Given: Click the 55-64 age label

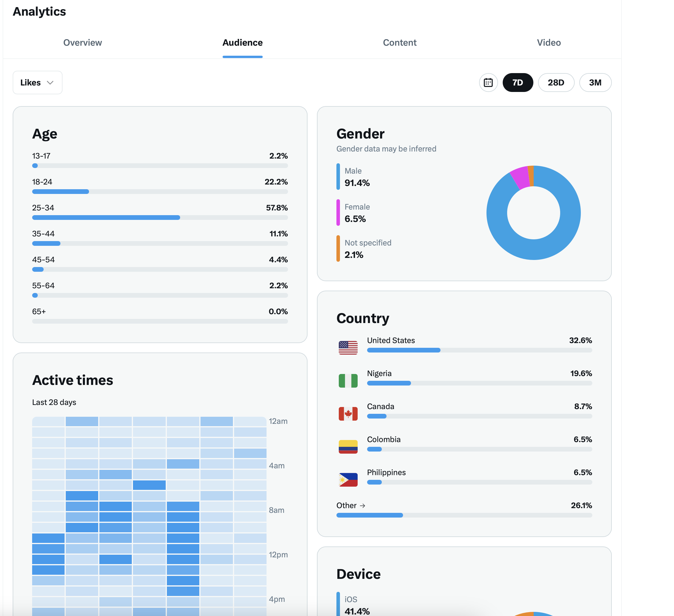Looking at the screenshot, I should click(x=43, y=285).
